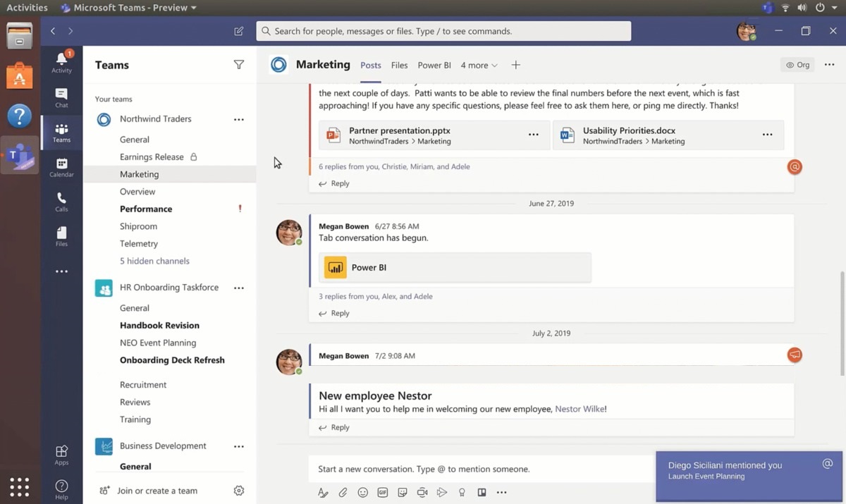Open the Stream icon in compose toolbar
The image size is (846, 504).
[442, 493]
